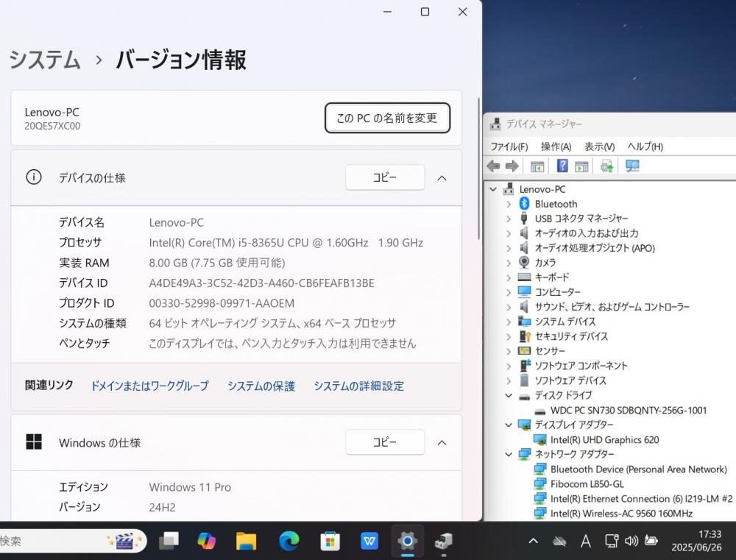Select Intel(R) Wireless-AC 9560 160MHz adapter
The image size is (736, 560).
(x=621, y=514)
